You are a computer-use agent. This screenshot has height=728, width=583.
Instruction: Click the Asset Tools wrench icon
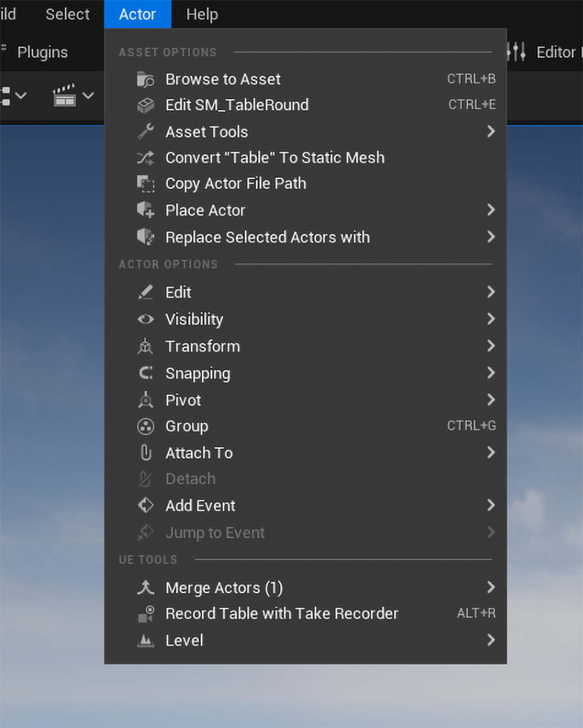pos(146,132)
